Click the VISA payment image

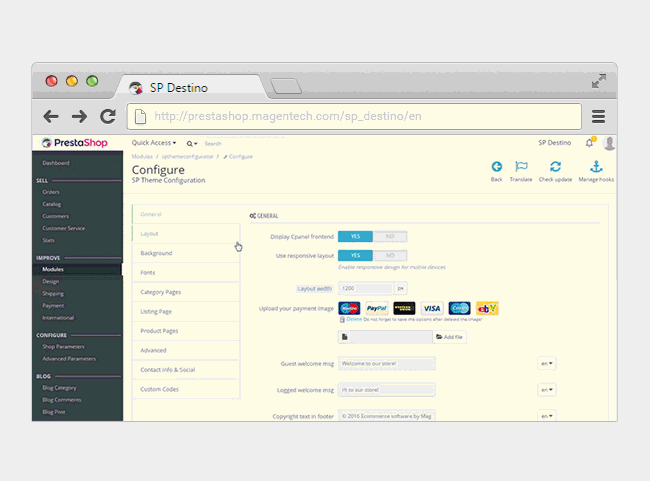(x=432, y=308)
